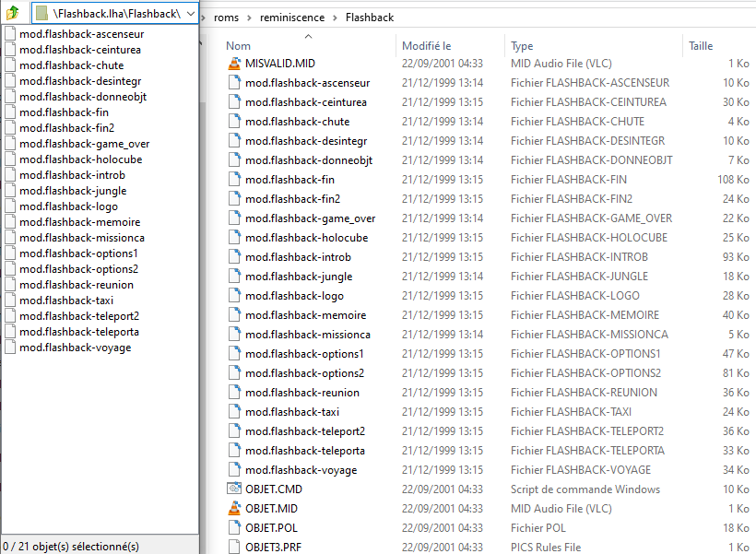Open the archive path dropdown \Flashback.lha\Flashback\
Image resolution: width=756 pixels, height=554 pixels.
pos(191,14)
